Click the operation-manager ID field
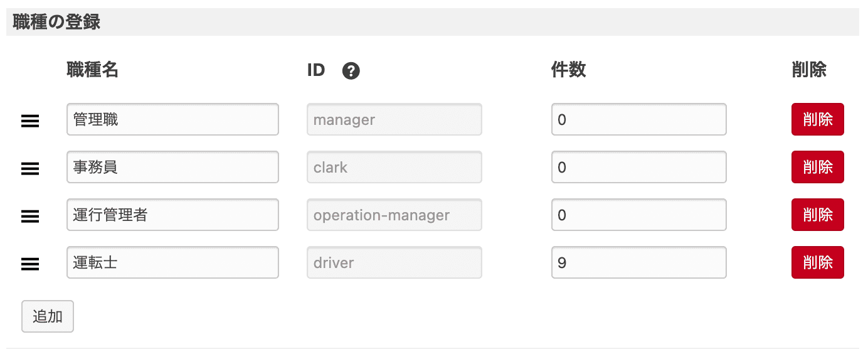The height and width of the screenshot is (349, 868). 394,215
